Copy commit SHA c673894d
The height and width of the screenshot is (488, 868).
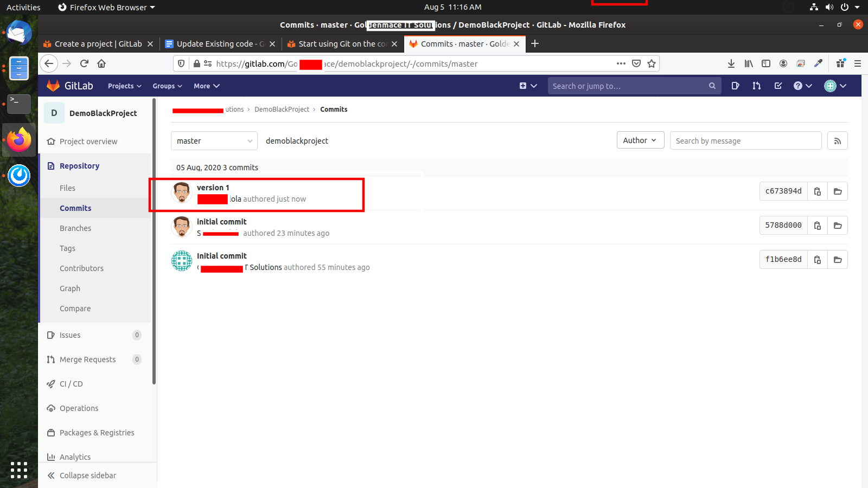click(x=817, y=191)
